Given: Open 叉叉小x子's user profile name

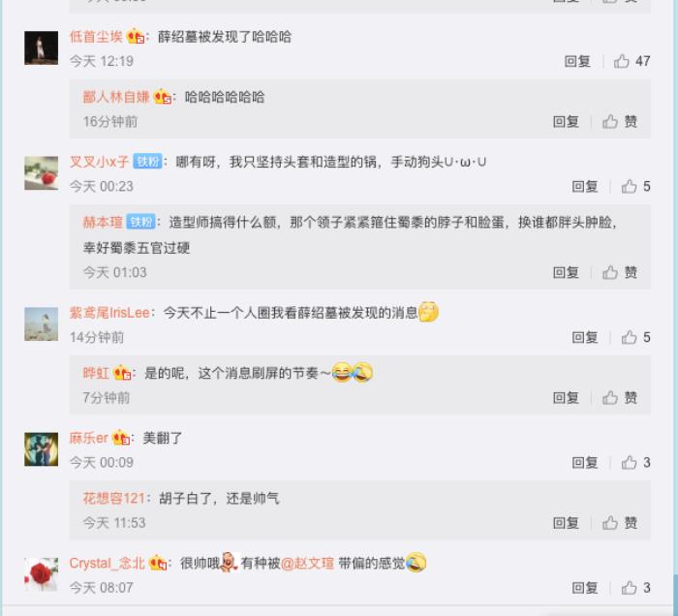Looking at the screenshot, I should pos(99,162).
